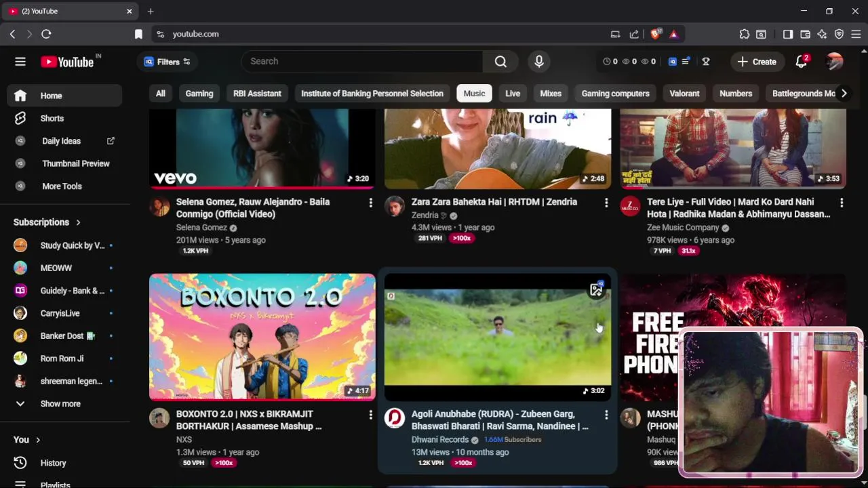Click the search magnifier button
Viewport: 868px width, 488px height.
point(500,62)
